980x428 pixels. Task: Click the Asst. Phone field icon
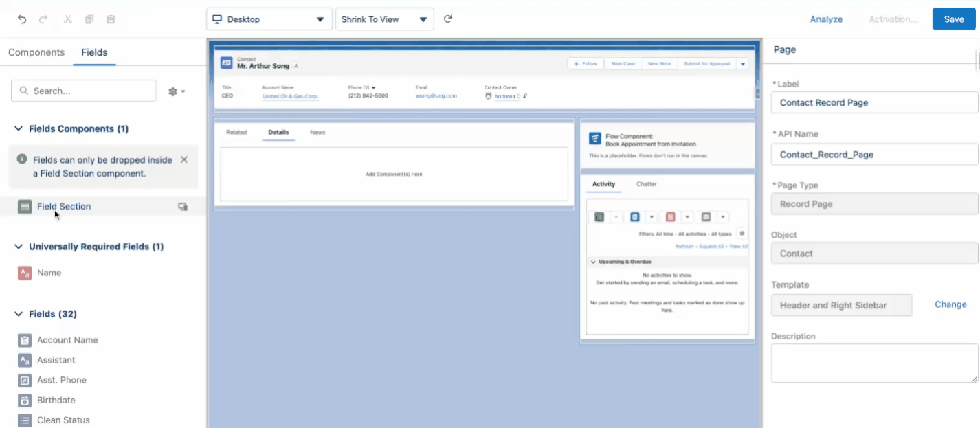25,380
